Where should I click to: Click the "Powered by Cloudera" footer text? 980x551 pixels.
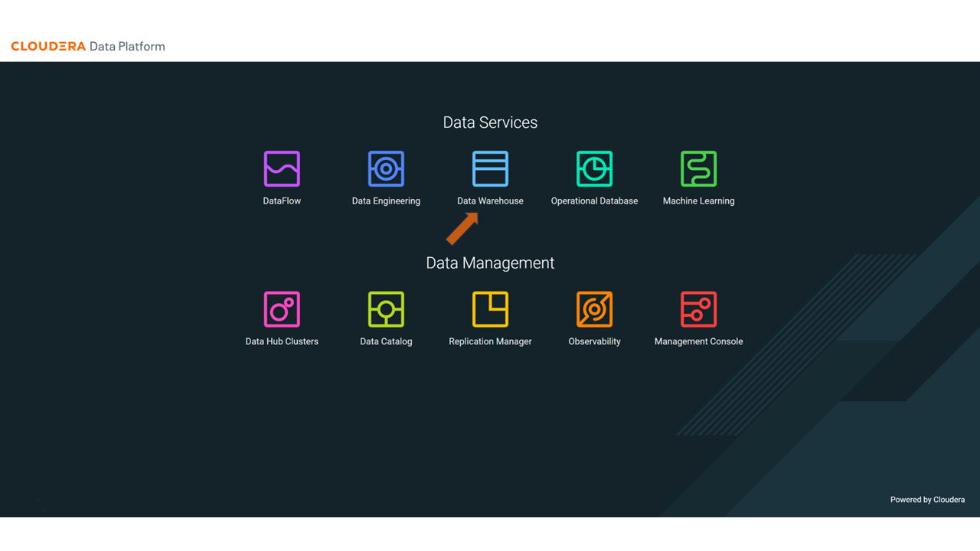927,500
